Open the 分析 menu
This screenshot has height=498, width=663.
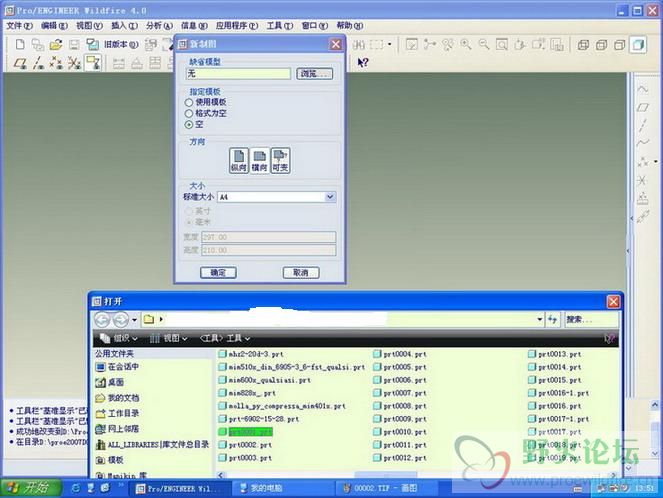pos(159,26)
